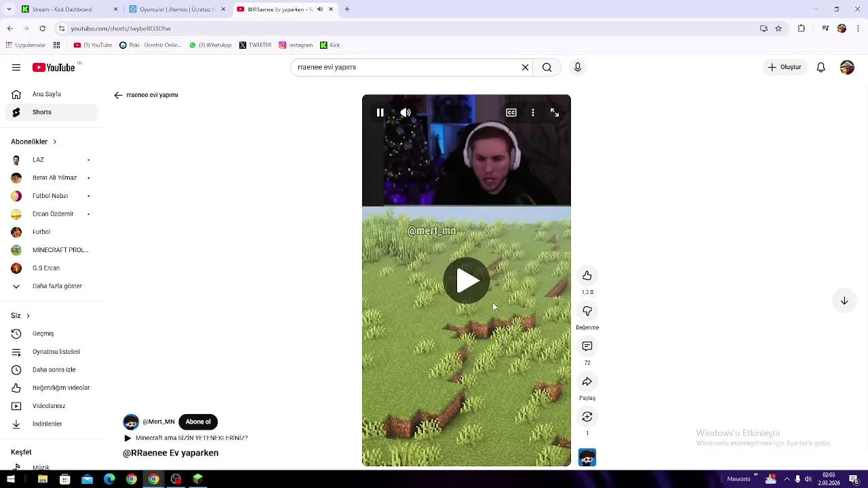This screenshot has width=868, height=488.
Task: Start voice search with microphone
Action: [x=578, y=67]
